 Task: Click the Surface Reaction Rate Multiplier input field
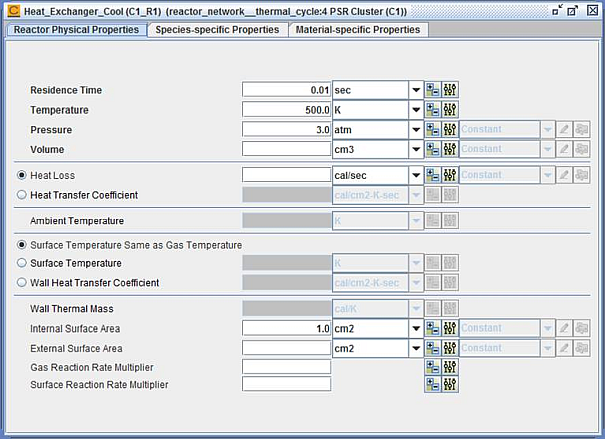tap(286, 384)
